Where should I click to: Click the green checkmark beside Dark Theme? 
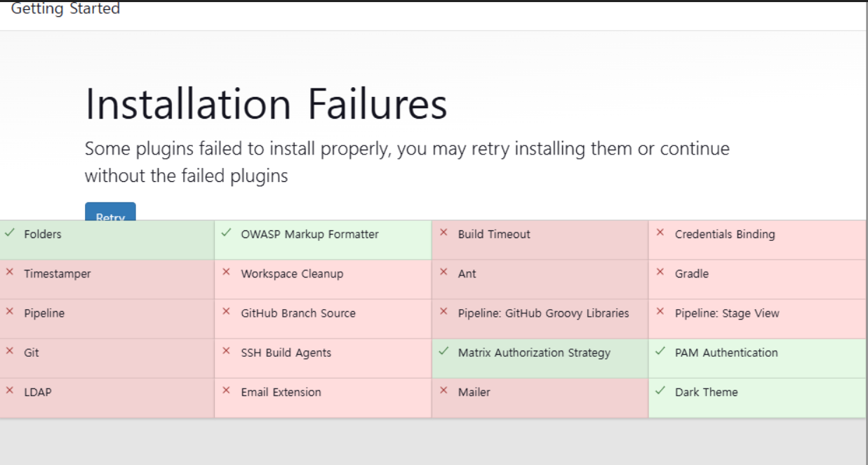coord(660,391)
